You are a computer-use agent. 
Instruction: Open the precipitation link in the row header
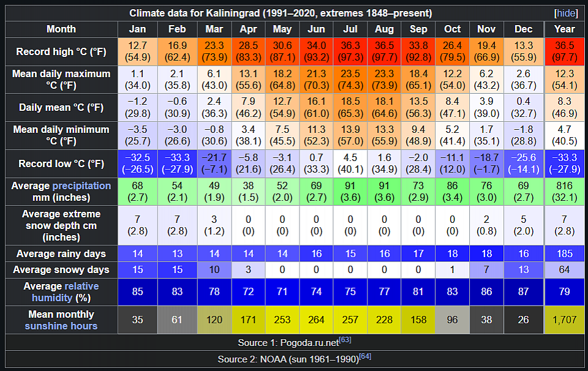(x=81, y=186)
